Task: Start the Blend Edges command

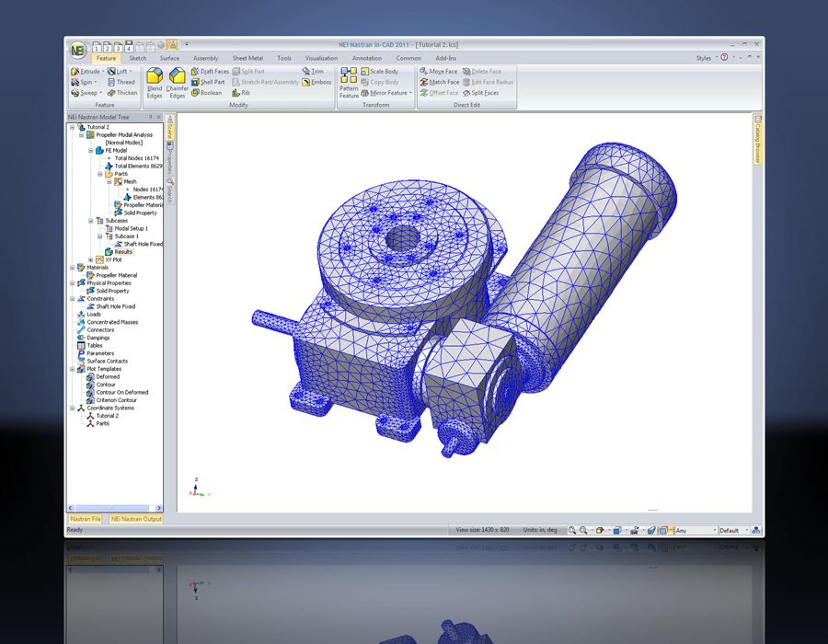Action: tap(155, 84)
